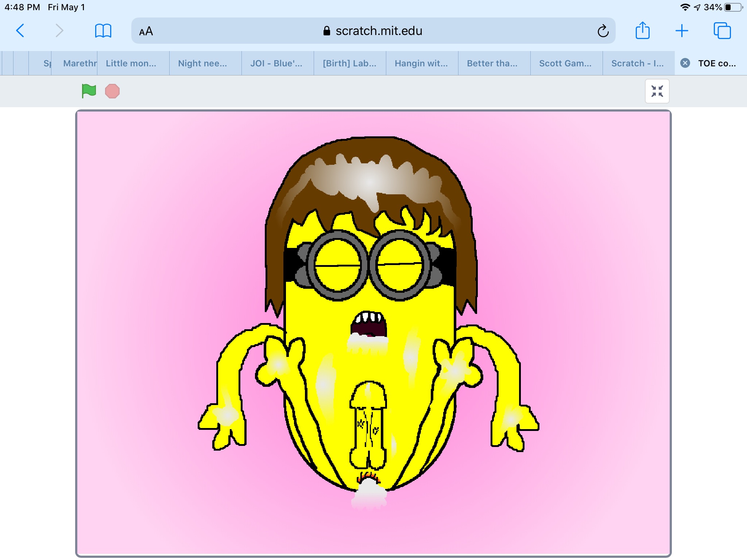
Task: Open the share sheet icon
Action: (642, 31)
